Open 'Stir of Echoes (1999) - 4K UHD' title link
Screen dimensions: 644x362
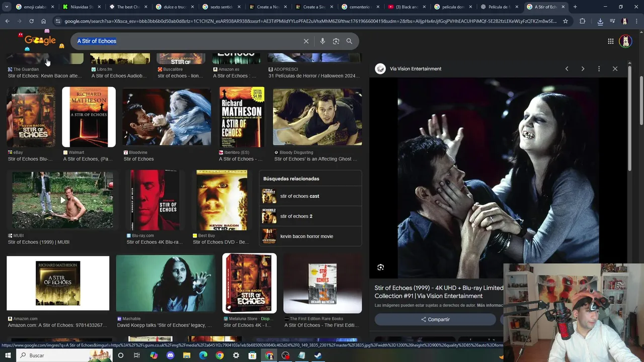tap(439, 292)
